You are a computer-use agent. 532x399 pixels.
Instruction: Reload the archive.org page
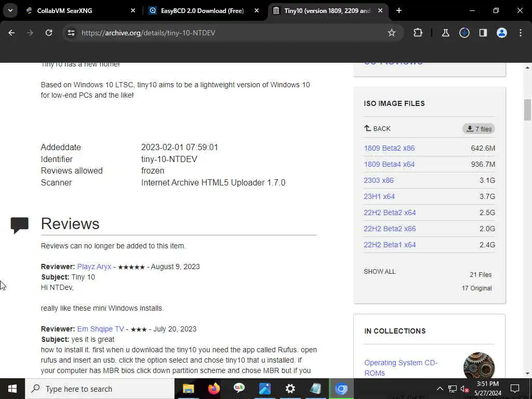(x=49, y=33)
